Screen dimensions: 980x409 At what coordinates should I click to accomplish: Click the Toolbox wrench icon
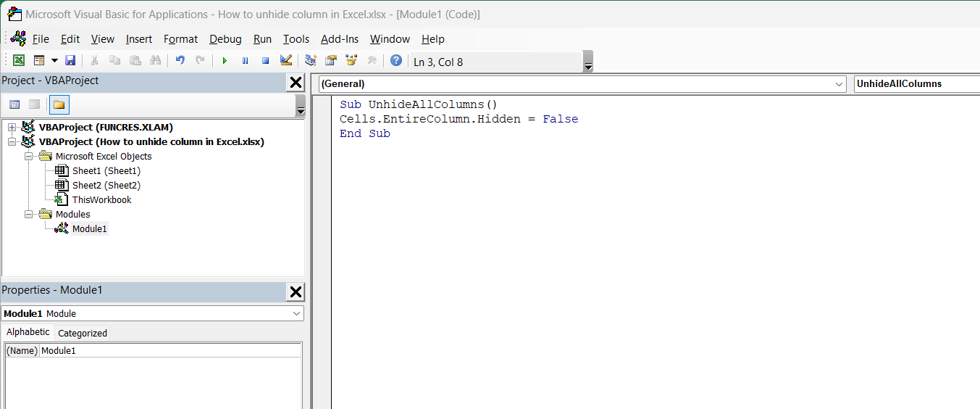pyautogui.click(x=372, y=61)
